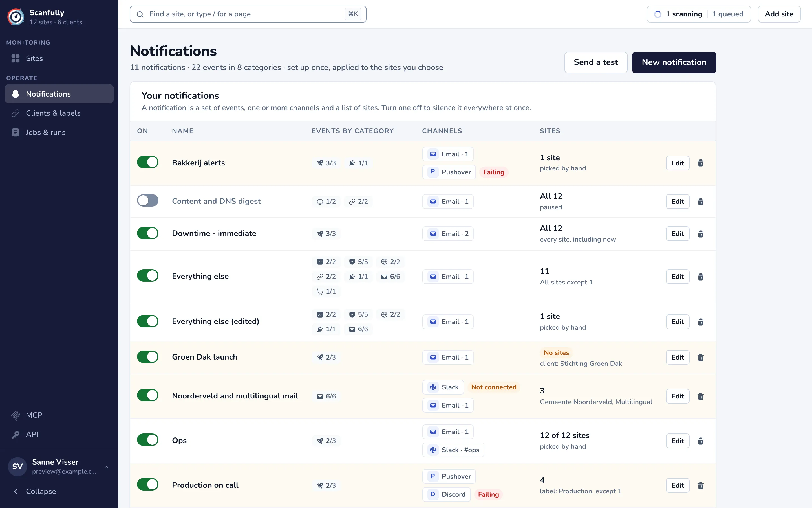Click the 3/3 uptime chip in Downtime row
812x508 pixels.
[x=326, y=233]
